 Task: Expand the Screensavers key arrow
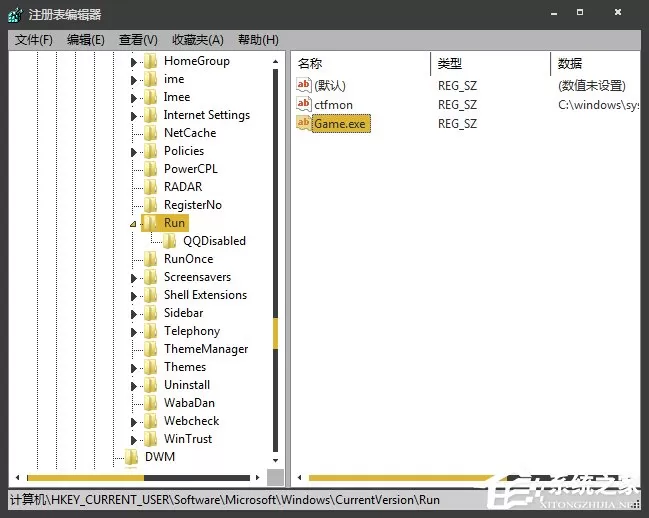tap(134, 278)
